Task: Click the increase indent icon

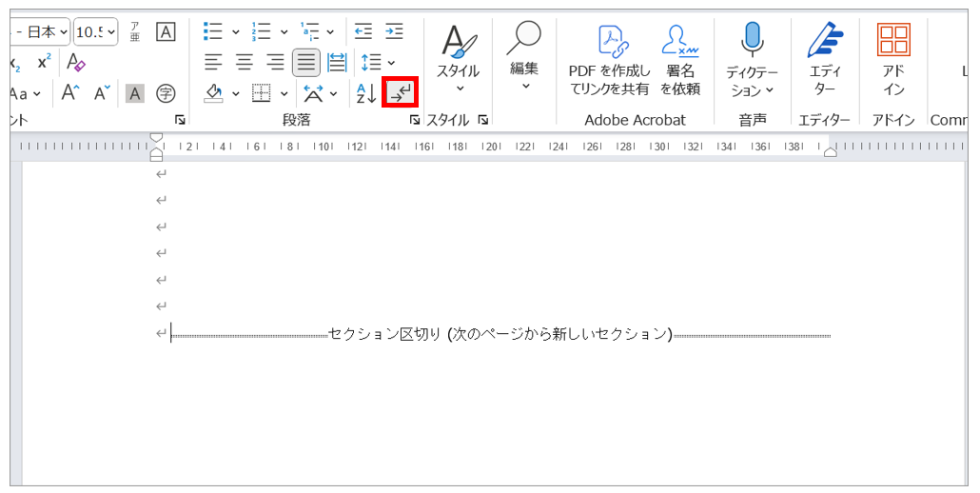Action: click(394, 31)
